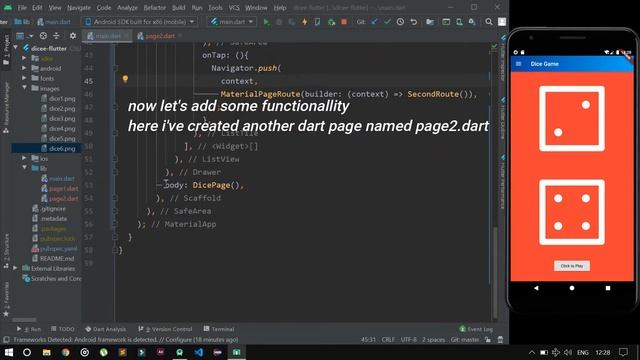The width and height of the screenshot is (640, 360).
Task: Open the File menu
Action: (22, 8)
